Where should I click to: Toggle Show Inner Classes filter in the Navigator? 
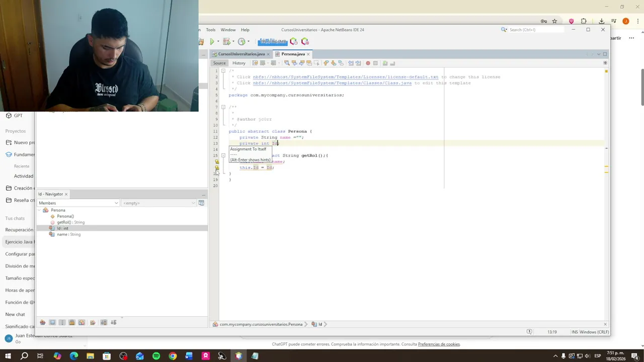click(x=82, y=322)
